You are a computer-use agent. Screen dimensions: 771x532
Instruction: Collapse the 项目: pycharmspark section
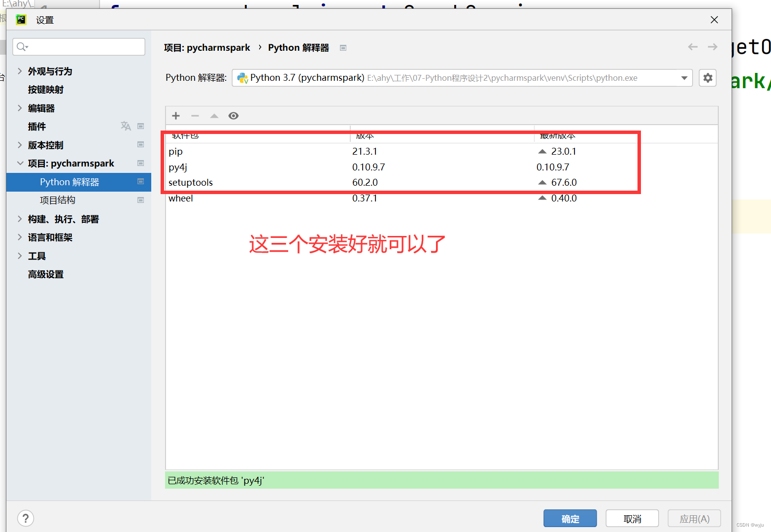(20, 163)
